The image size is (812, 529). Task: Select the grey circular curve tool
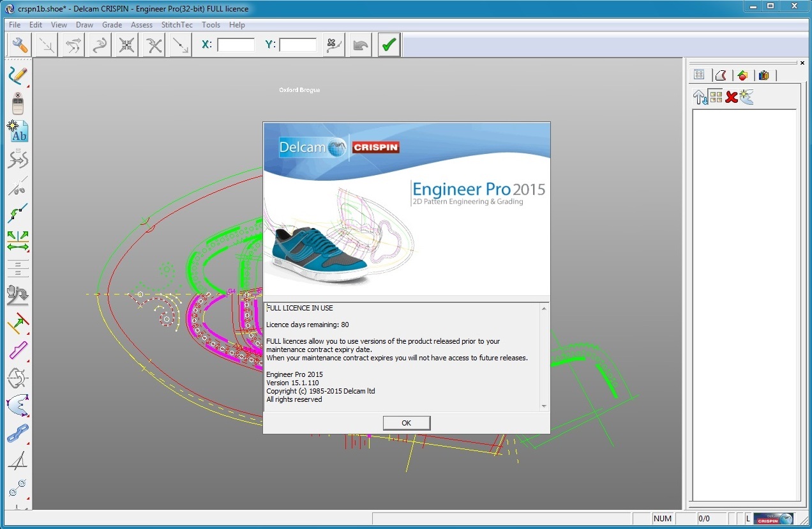pyautogui.click(x=18, y=378)
